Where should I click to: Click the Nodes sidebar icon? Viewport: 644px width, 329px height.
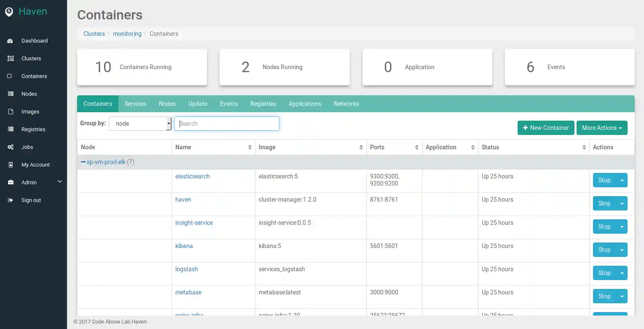[x=11, y=94]
